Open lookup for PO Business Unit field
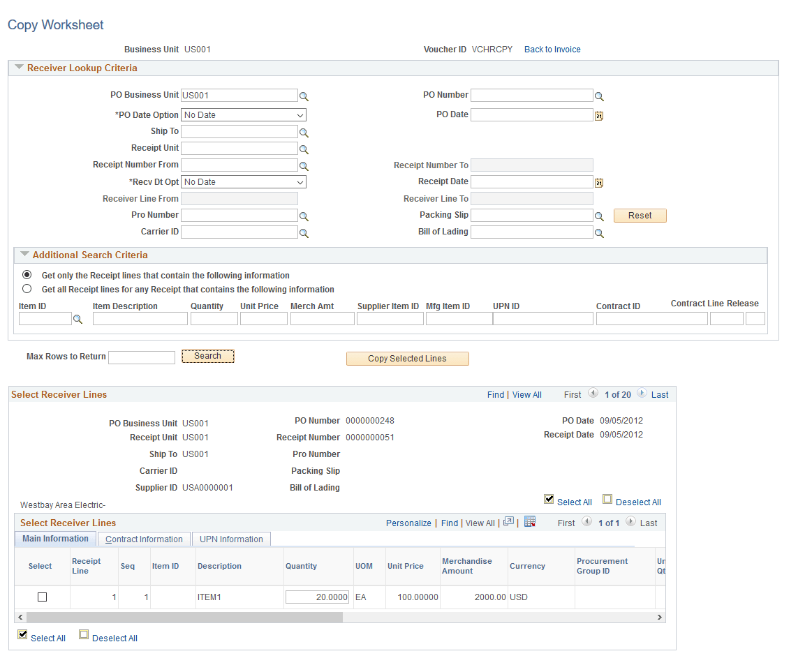Image resolution: width=812 pixels, height=672 pixels. click(304, 96)
